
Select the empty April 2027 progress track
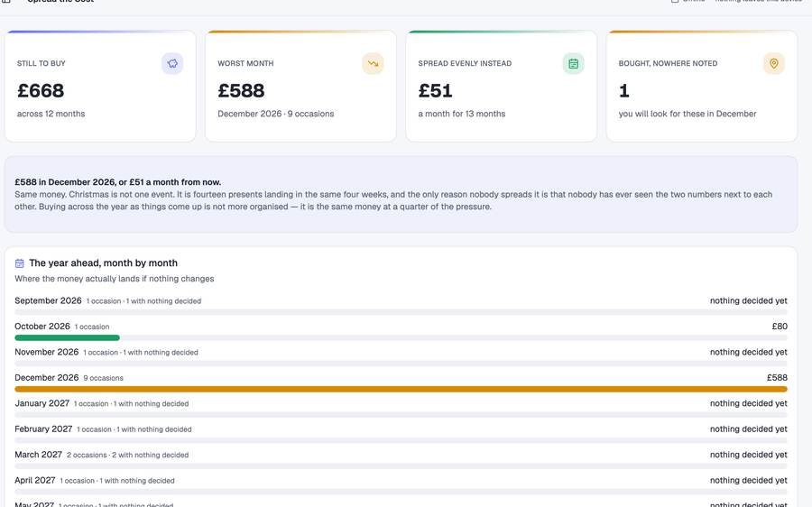pyautogui.click(x=401, y=492)
